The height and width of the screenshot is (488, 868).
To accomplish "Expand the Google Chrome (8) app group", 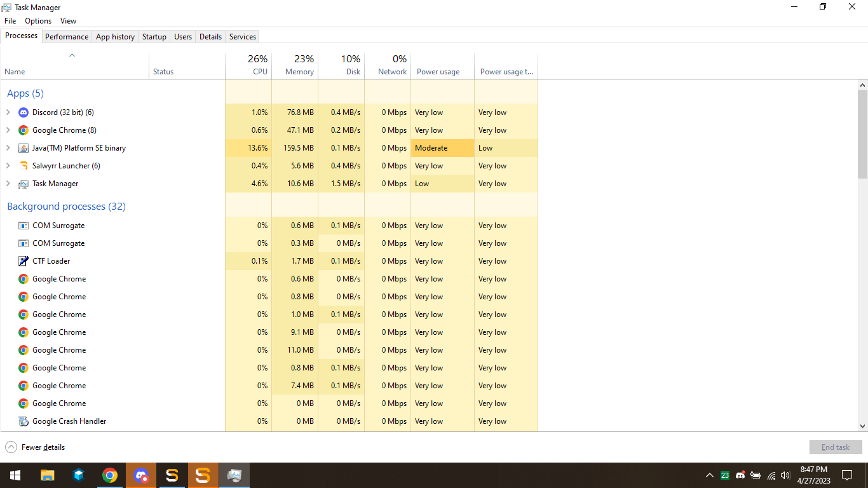I will 8,130.
